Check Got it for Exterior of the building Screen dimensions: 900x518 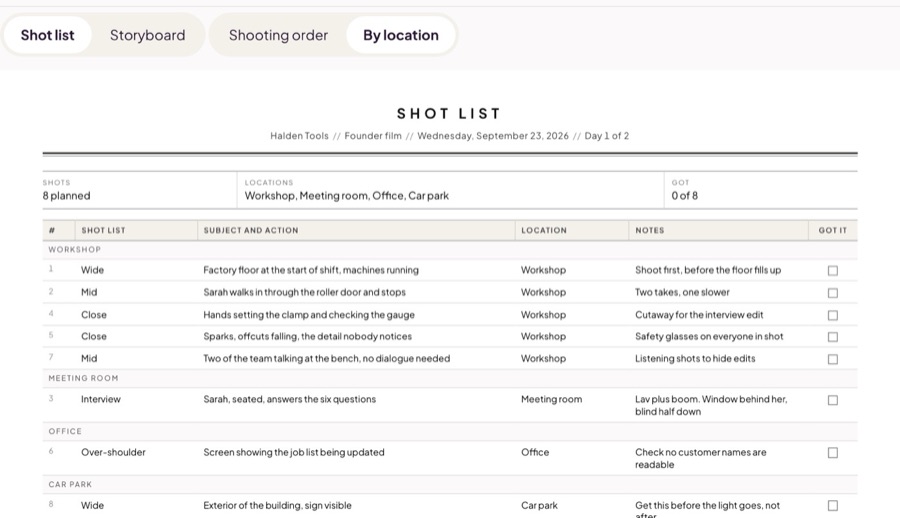click(x=833, y=506)
